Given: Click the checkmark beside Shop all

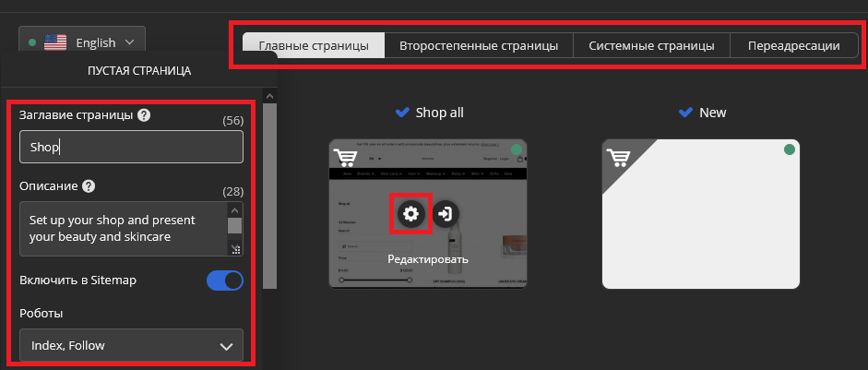Looking at the screenshot, I should point(401,113).
